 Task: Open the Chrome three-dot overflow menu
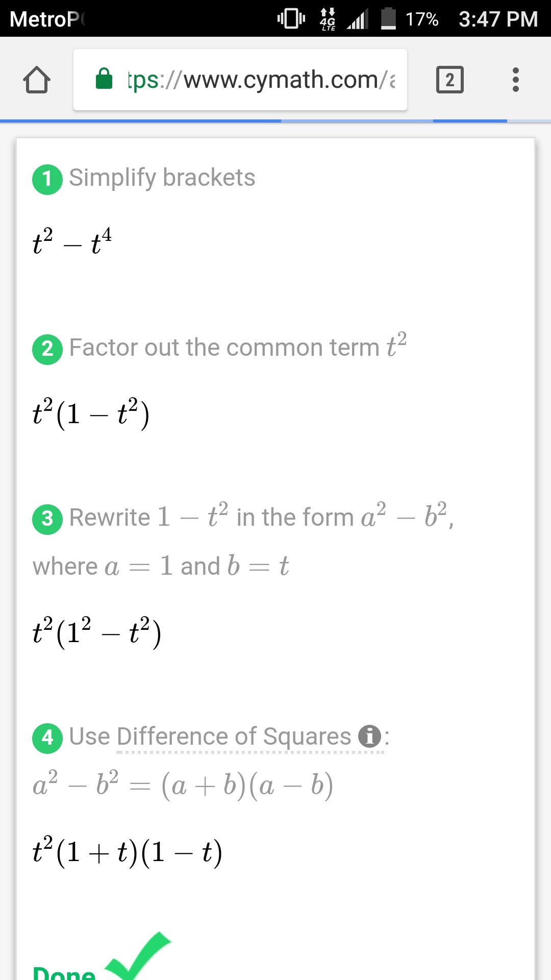[515, 80]
